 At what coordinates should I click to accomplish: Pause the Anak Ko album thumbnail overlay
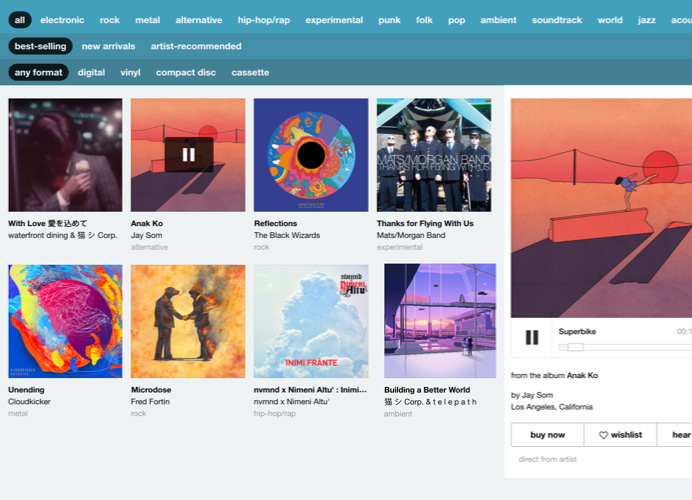188,154
